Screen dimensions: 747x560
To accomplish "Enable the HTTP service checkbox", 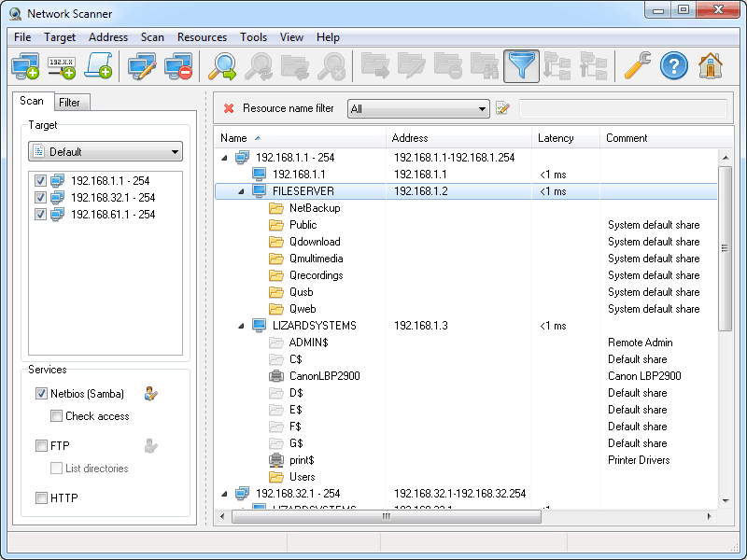I will point(41,497).
